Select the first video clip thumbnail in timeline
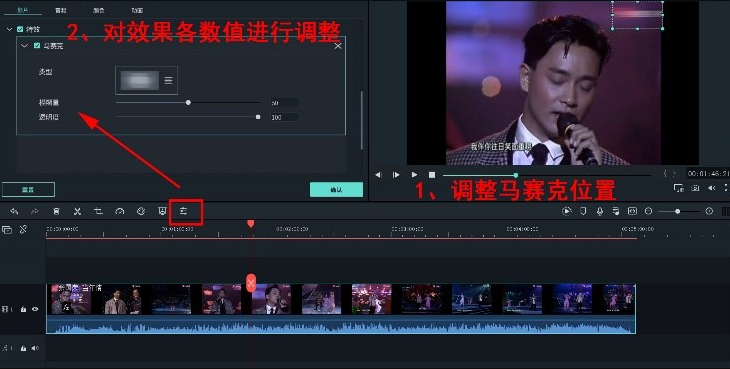This screenshot has width=730, height=369. pyautogui.click(x=71, y=299)
